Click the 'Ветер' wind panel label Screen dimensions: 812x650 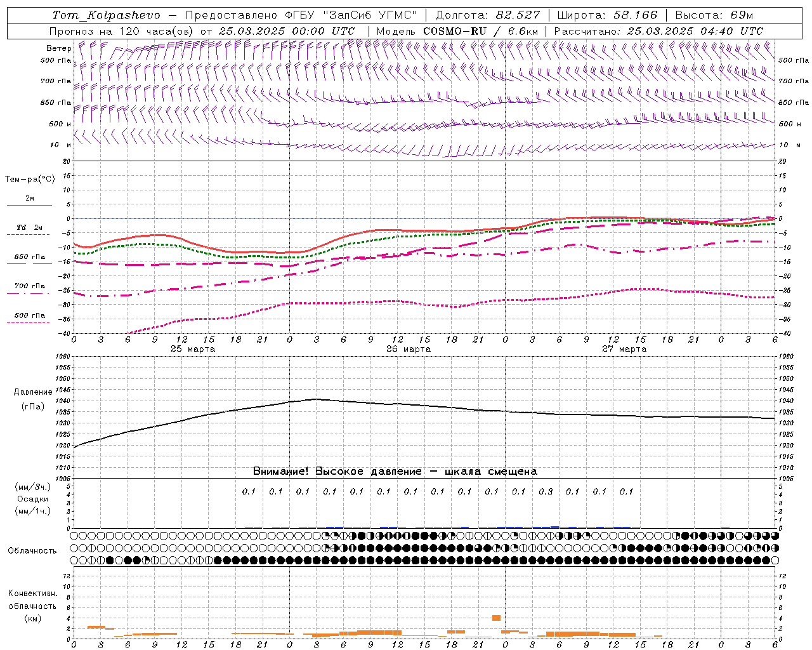[59, 48]
